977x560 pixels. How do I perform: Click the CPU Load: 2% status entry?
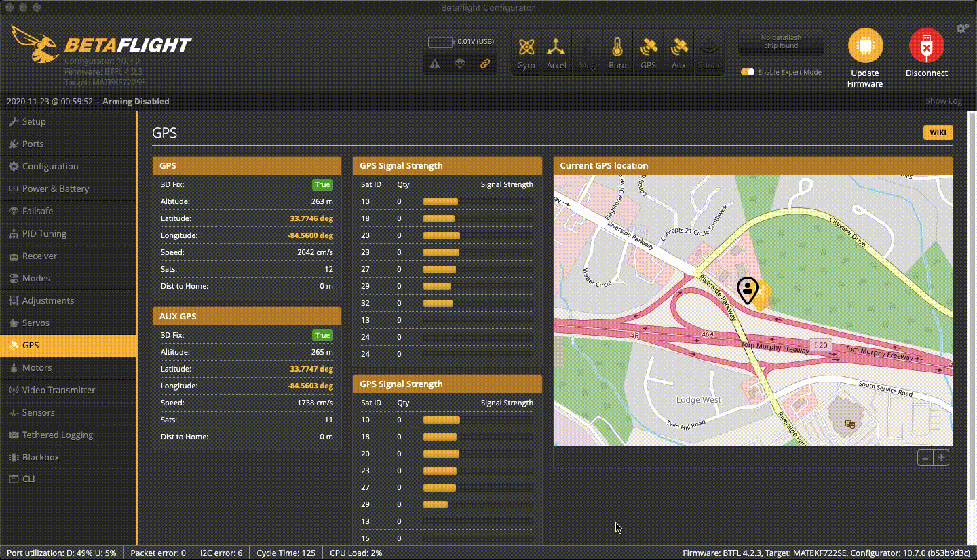356,553
